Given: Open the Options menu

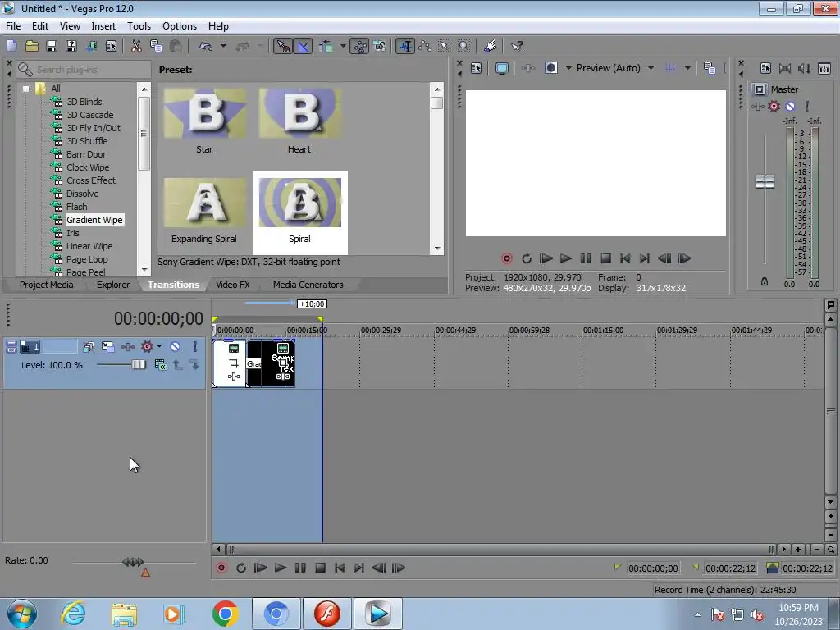Looking at the screenshot, I should (x=180, y=26).
